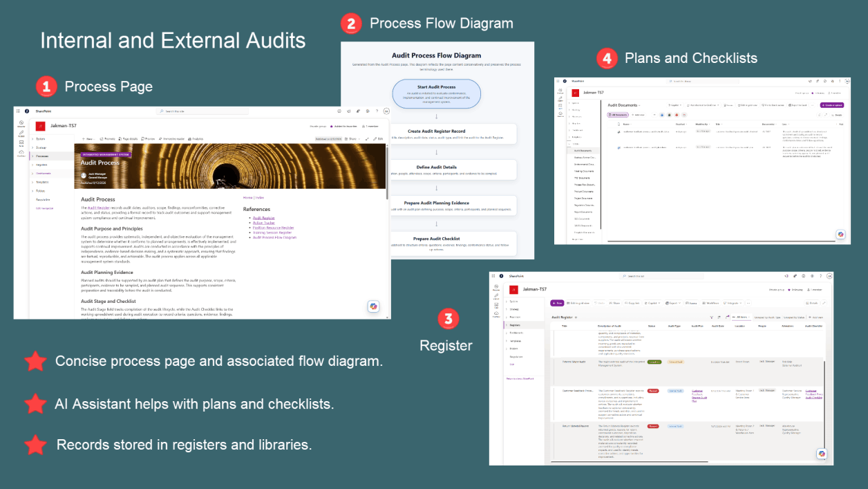868x489 pixels.
Task: Click Copilot icon on Audit Process page
Action: pyautogui.click(x=373, y=306)
